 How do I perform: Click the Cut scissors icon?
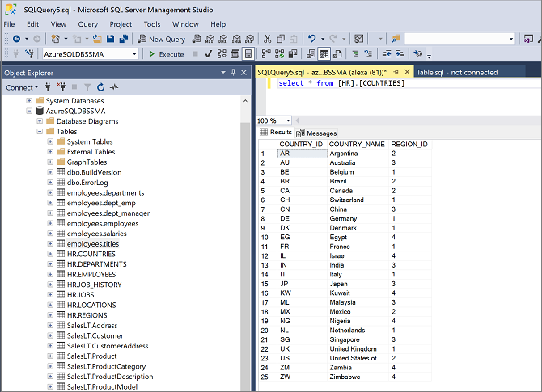pyautogui.click(x=267, y=39)
